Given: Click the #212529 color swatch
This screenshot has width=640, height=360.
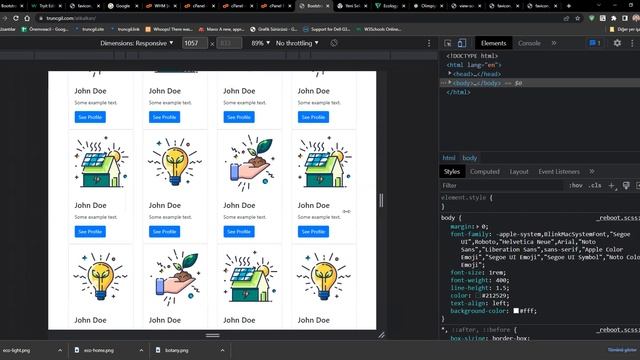Looking at the screenshot, I should coord(478,296).
